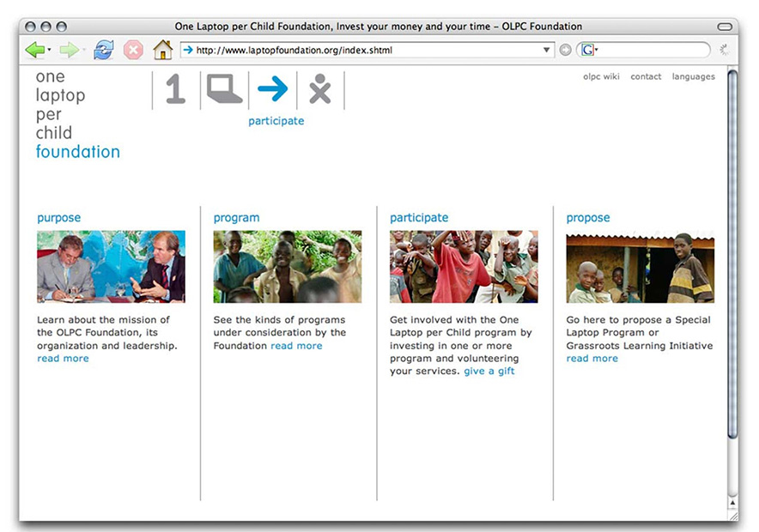759x532 pixels.
Task: Click the laptop navigation icon
Action: pyautogui.click(x=224, y=89)
